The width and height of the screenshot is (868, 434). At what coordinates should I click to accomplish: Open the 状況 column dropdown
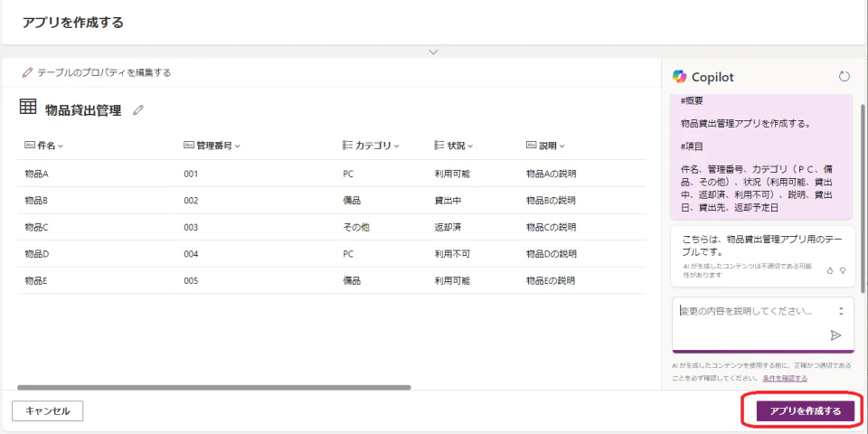point(470,146)
